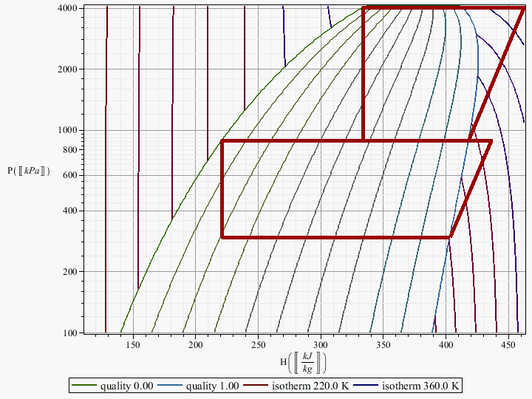Image resolution: width=532 pixels, height=399 pixels.
Task: Click the 200 tick label on the pressure axis
Action: (x=71, y=272)
